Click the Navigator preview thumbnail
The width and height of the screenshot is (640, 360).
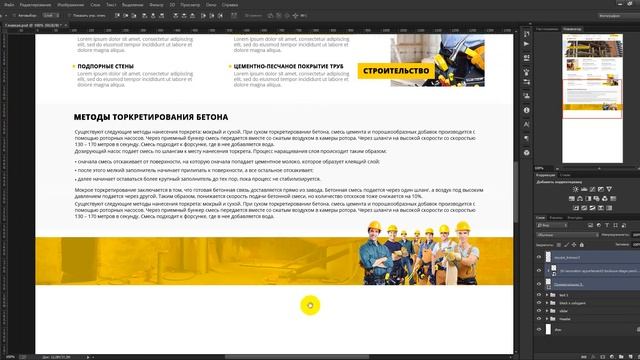(593, 98)
